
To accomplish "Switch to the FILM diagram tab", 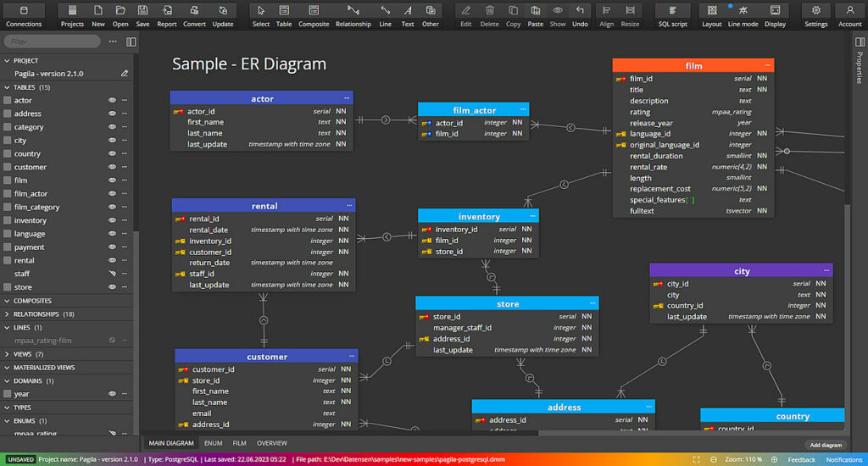I will (239, 443).
